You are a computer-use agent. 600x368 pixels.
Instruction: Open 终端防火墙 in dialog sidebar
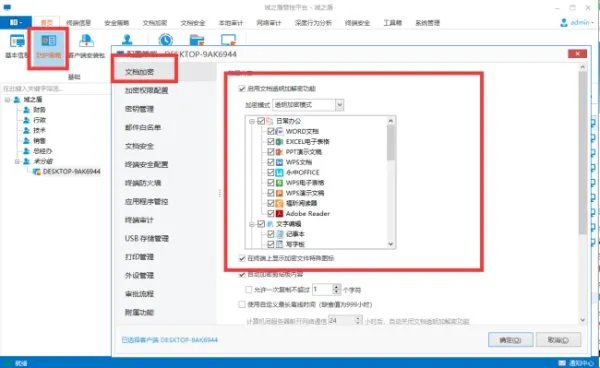[143, 183]
